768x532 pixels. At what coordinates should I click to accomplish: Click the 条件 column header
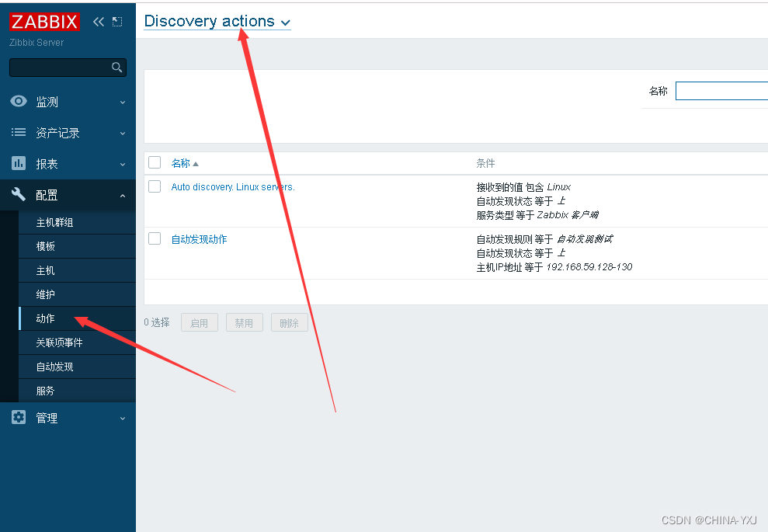(485, 163)
